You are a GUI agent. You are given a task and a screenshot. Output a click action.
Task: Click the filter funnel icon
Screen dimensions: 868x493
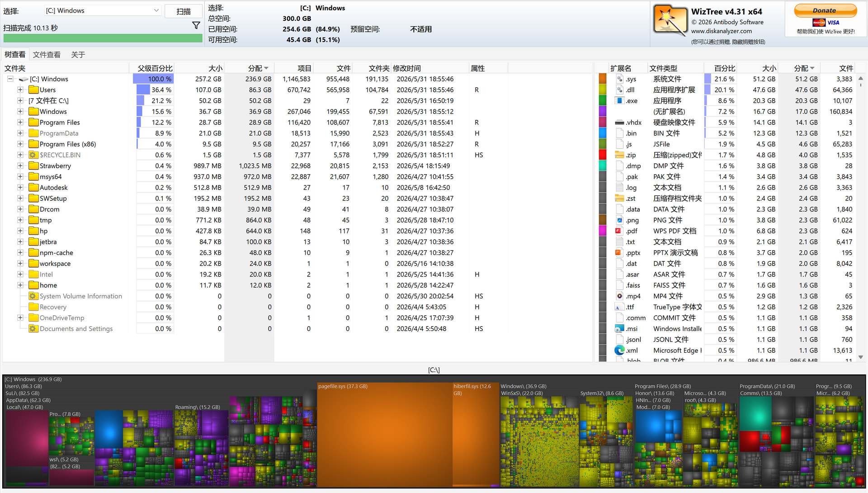(196, 25)
